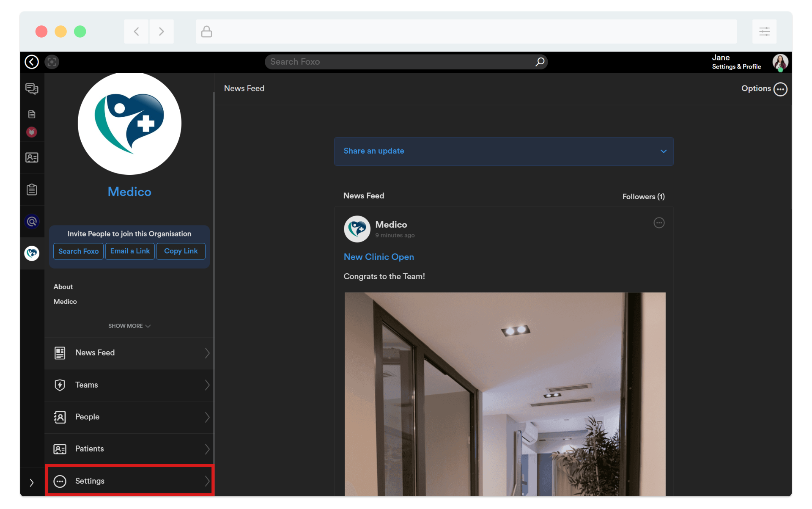Viewport: 812px width, 509px height.
Task: Click the chevron on Teams row
Action: pyautogui.click(x=207, y=385)
